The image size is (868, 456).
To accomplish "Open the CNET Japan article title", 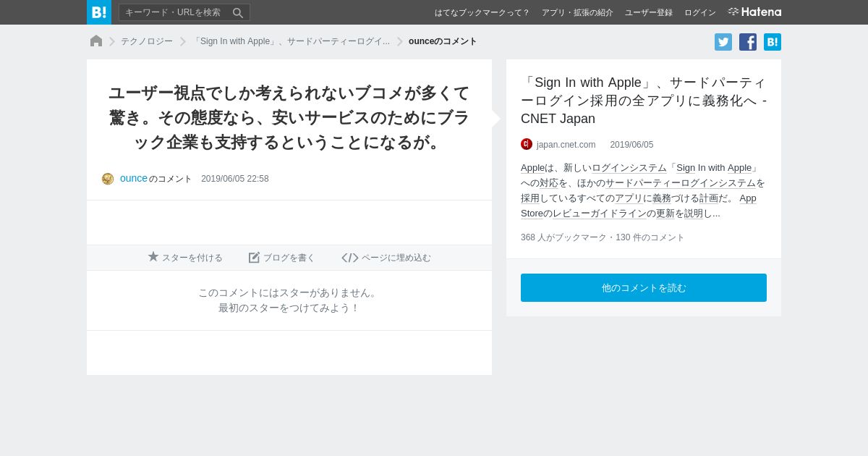I will click(x=644, y=101).
